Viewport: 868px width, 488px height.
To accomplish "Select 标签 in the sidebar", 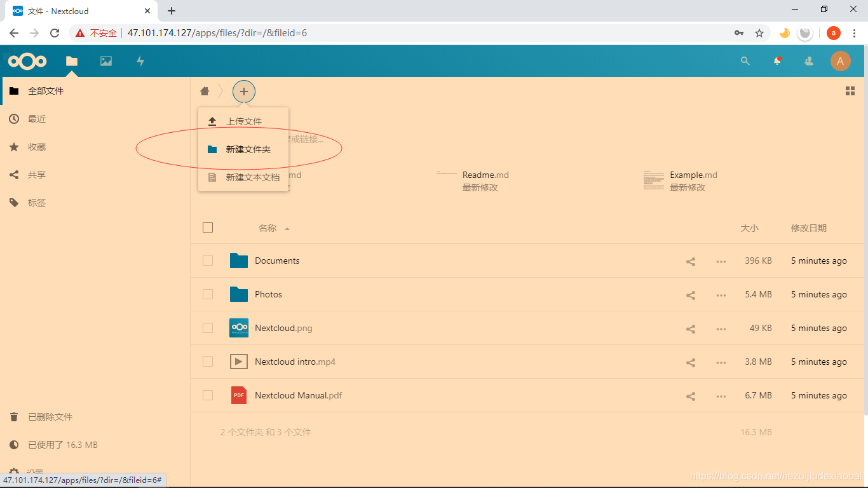I will tap(95, 203).
